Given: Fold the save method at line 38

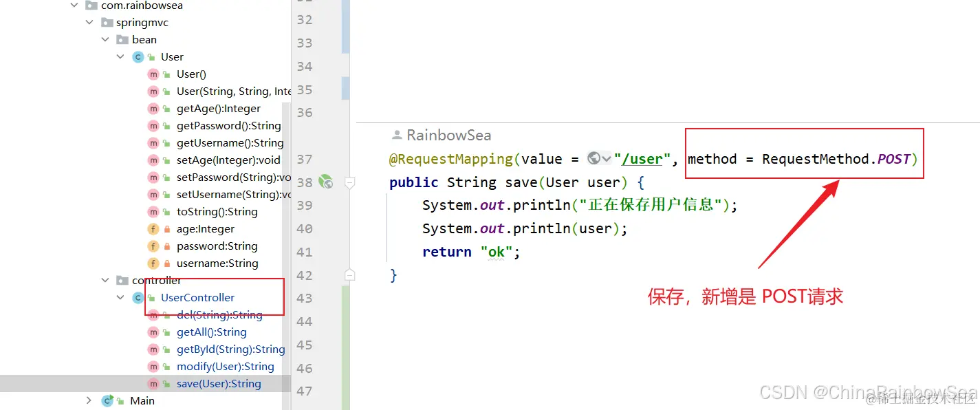Looking at the screenshot, I should click(x=349, y=182).
